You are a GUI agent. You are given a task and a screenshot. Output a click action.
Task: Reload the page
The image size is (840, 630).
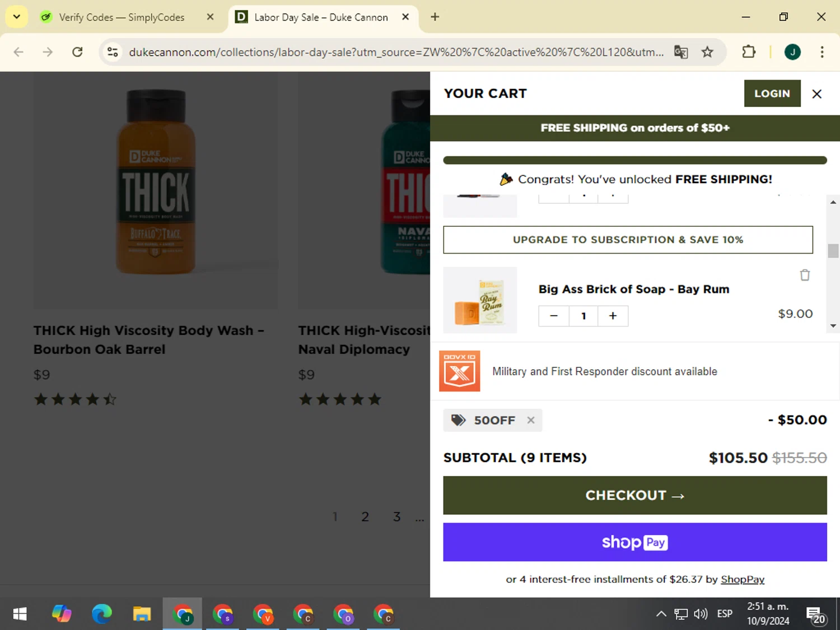point(77,52)
